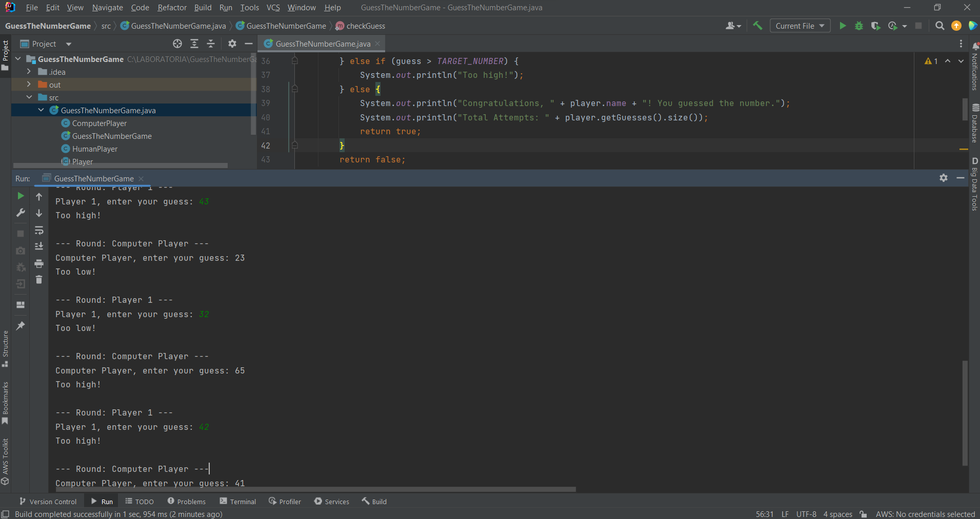Open the Project side tool button

pyautogui.click(x=5, y=55)
